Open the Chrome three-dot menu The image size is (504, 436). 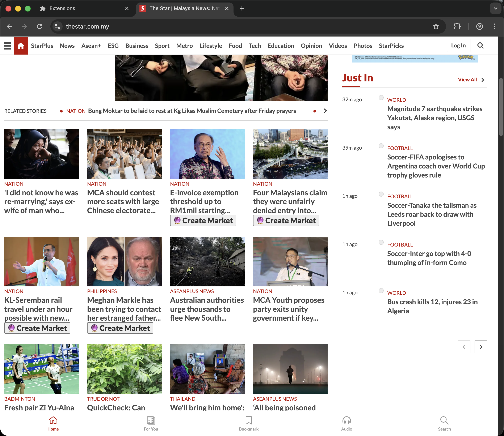click(x=495, y=26)
